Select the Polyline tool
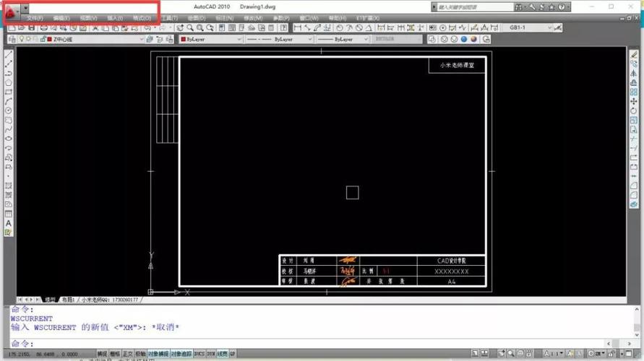 (x=9, y=74)
